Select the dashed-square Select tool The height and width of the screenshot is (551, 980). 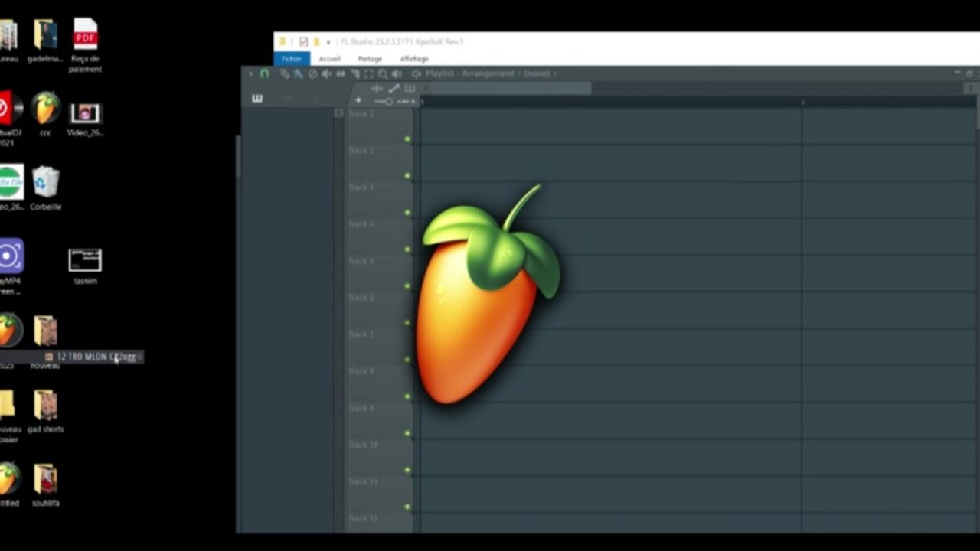coord(368,73)
